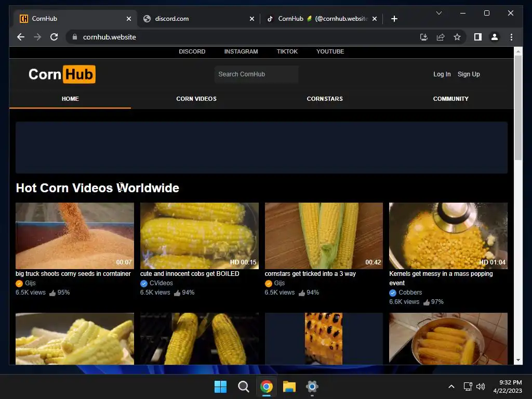Select the HOME navigation tab

click(x=70, y=99)
